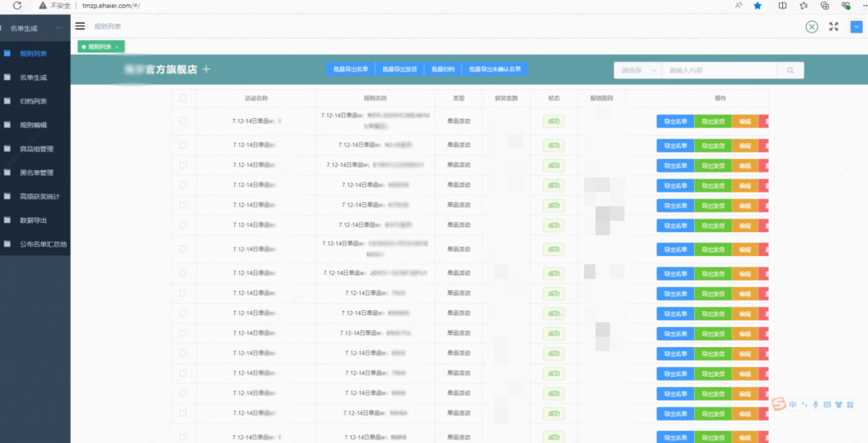
Task: Check the first table row checkbox
Action: point(183,121)
